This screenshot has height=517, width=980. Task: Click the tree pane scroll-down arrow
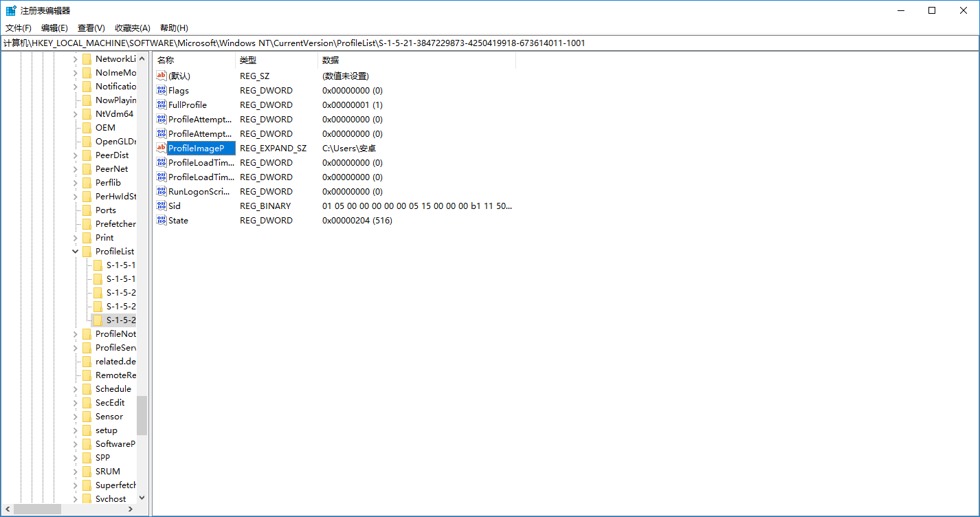click(142, 498)
